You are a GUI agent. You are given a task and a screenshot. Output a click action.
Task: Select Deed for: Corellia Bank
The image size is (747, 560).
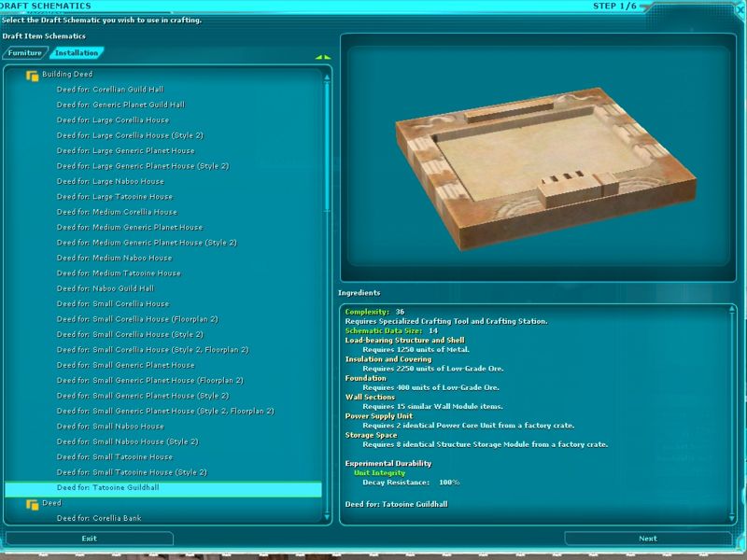[x=99, y=518]
